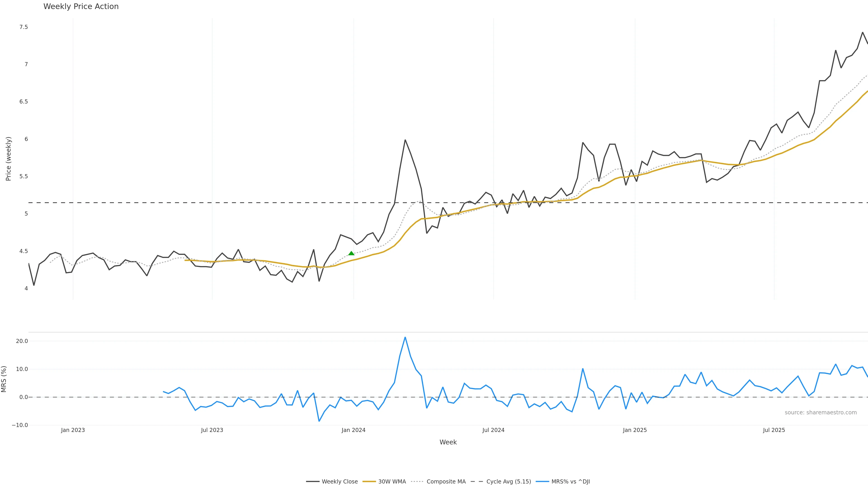Viewport: 868px width, 488px height.
Task: Toggle the Cycle Avg (5.15) legend text
Action: (x=508, y=482)
